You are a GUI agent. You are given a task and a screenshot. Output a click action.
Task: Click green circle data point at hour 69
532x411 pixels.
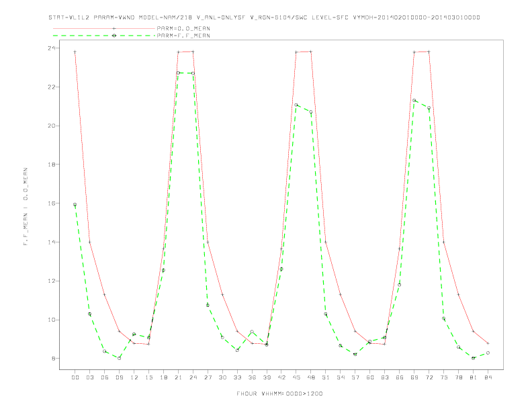(414, 100)
